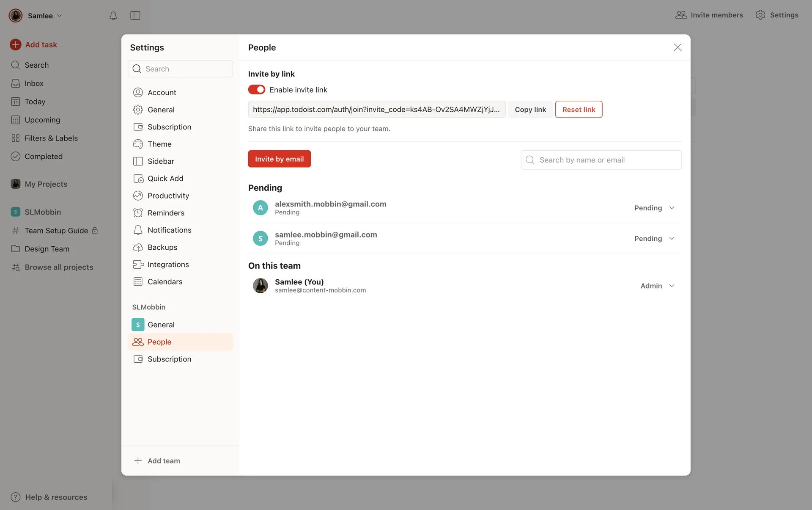Image resolution: width=812 pixels, height=510 pixels.
Task: Click the red Add task plus icon
Action: [16, 44]
